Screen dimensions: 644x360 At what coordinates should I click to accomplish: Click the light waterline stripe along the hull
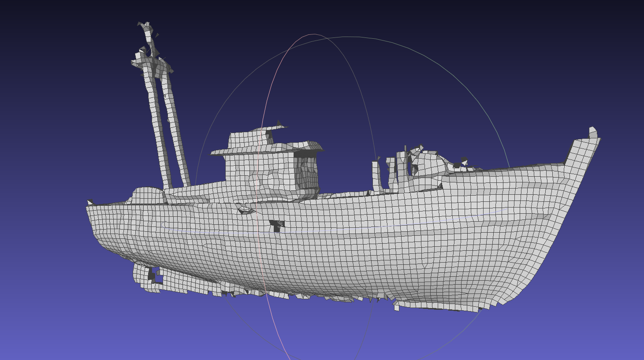point(353,229)
